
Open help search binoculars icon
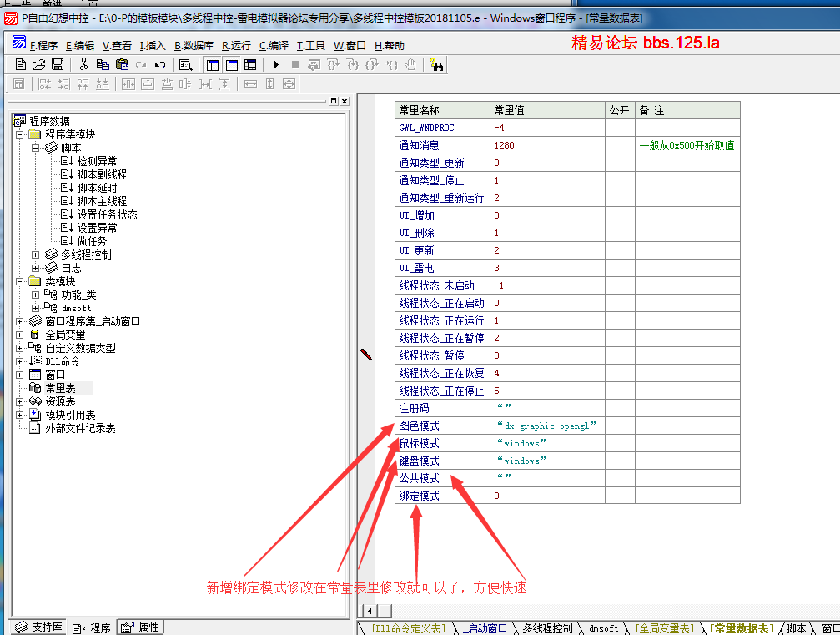[436, 65]
